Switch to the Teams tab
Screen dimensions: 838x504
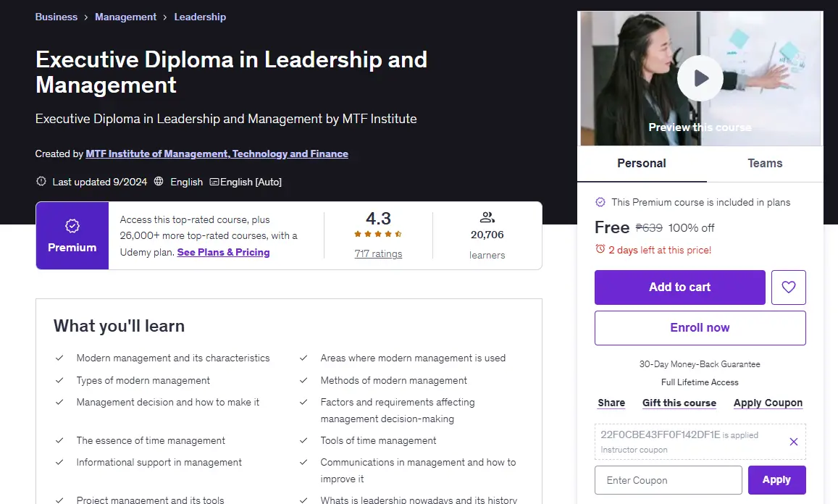[765, 164]
